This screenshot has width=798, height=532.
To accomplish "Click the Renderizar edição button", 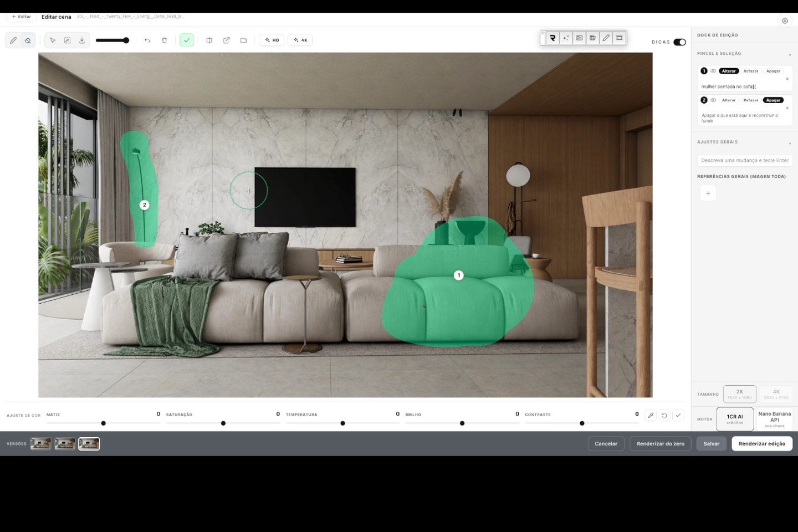I will (762, 444).
